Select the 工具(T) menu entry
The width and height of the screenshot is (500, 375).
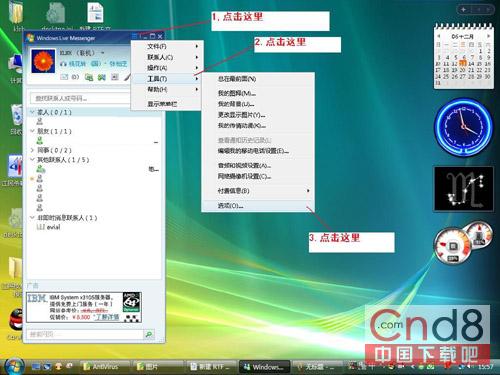167,79
